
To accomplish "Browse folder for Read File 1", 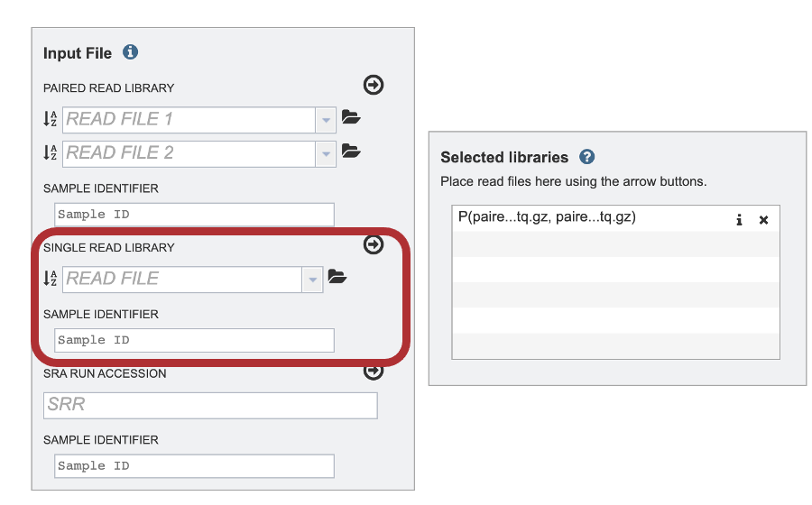I will pos(351,117).
